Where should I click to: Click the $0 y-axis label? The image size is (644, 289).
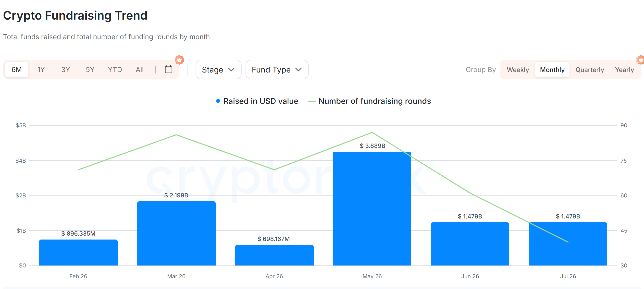point(23,265)
